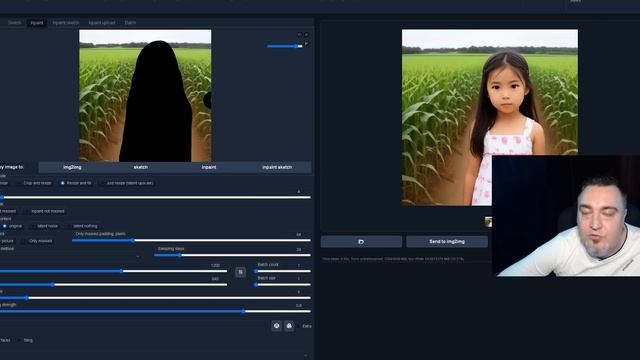Select original masked content
Viewport: 640px width, 360px height.
[x=12, y=226]
